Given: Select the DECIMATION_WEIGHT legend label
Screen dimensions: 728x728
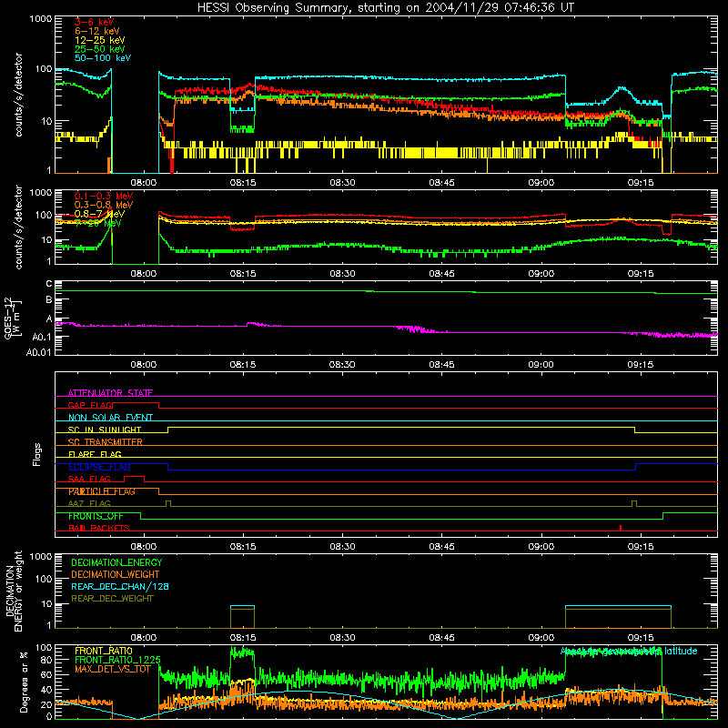Looking at the screenshot, I should point(116,574).
